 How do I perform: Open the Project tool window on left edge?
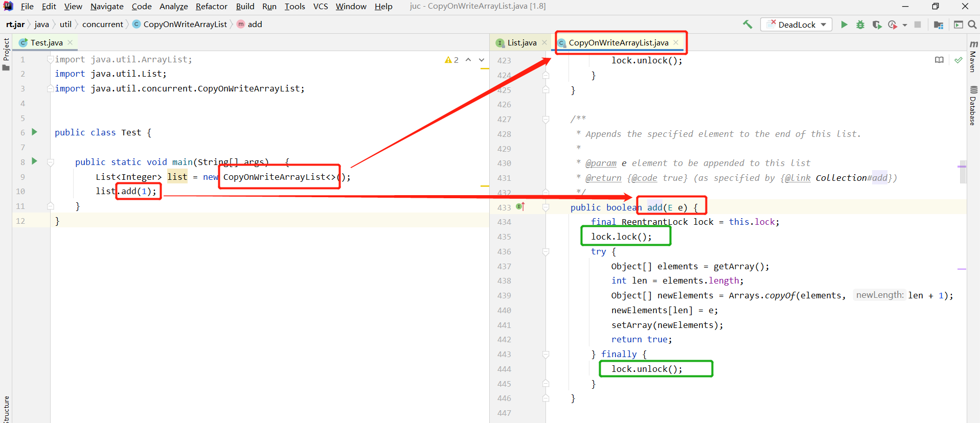(x=6, y=54)
